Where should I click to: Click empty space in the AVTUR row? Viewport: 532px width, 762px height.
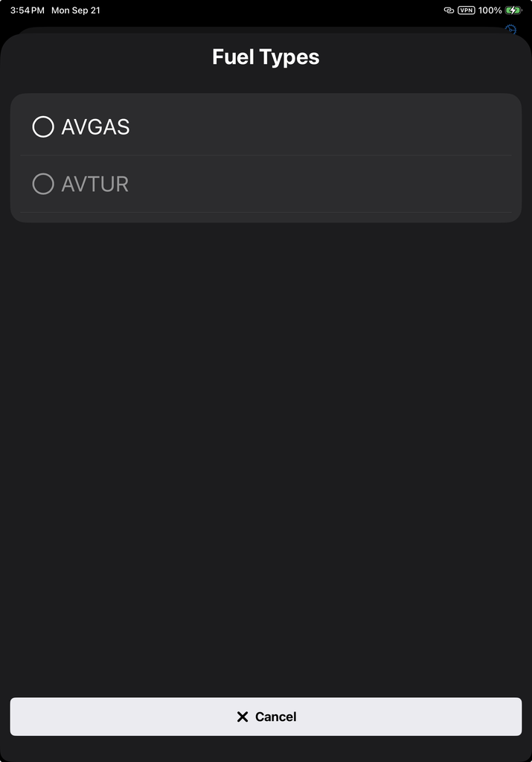click(321, 185)
